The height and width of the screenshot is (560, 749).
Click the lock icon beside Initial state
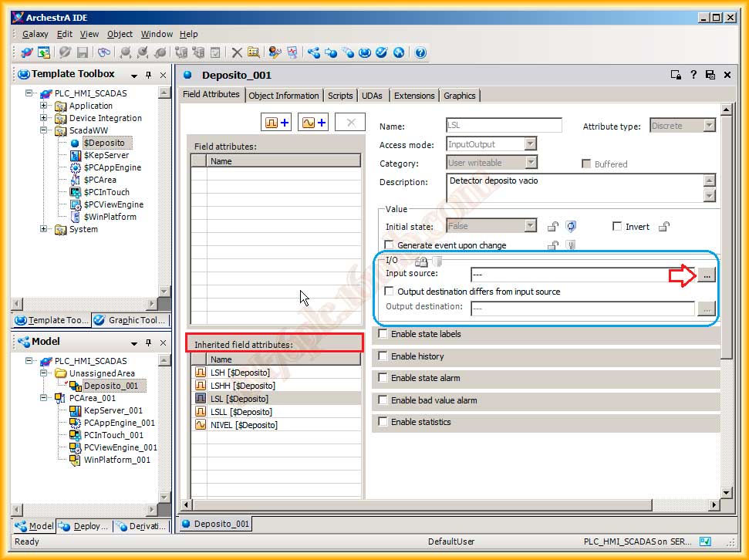[552, 227]
